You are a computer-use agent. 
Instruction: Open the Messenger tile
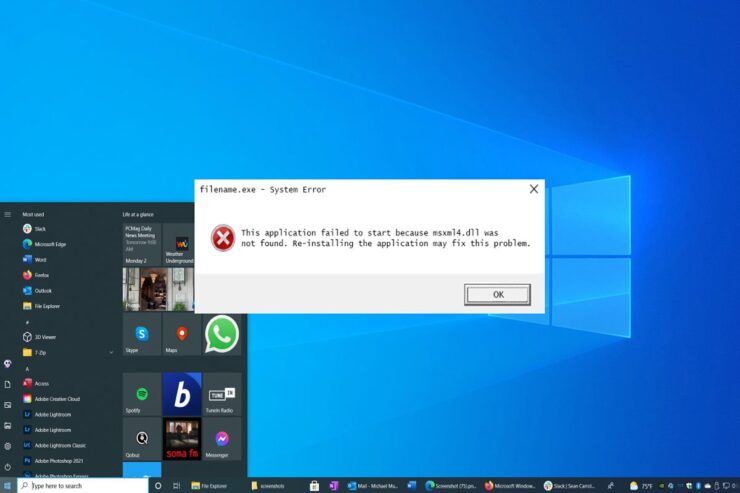pos(222,439)
